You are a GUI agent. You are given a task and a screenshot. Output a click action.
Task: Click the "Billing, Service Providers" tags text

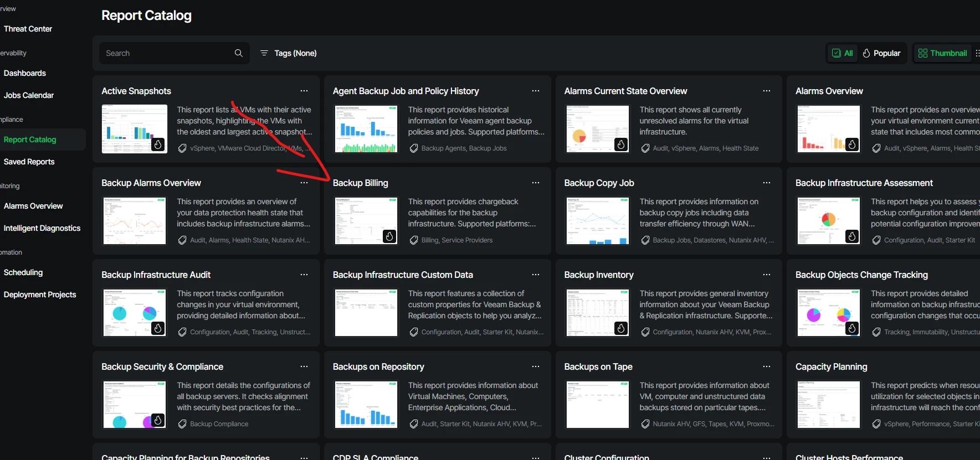457,240
